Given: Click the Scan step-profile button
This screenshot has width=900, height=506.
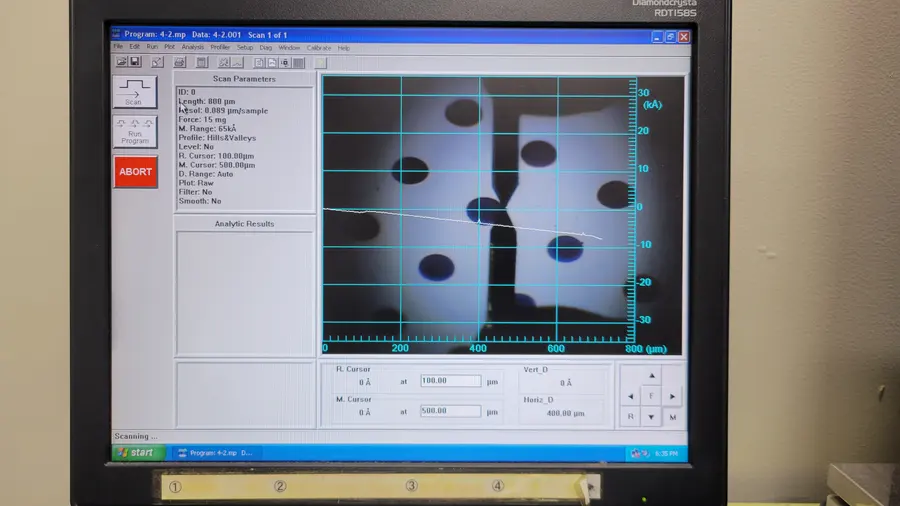Looking at the screenshot, I should coord(135,92).
